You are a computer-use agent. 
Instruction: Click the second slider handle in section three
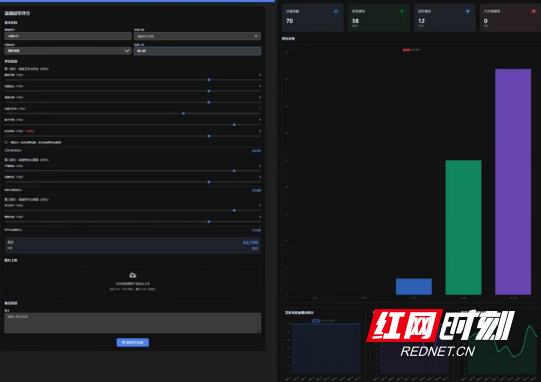tap(209, 222)
